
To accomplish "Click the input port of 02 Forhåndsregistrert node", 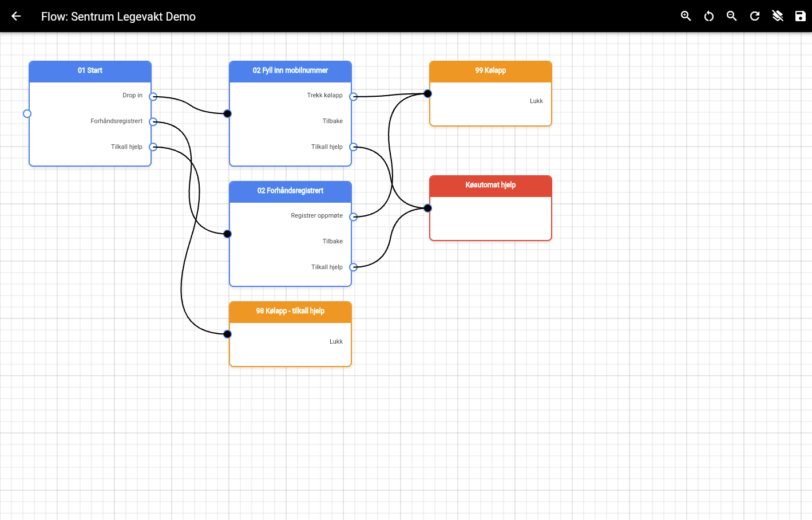I will 227,234.
